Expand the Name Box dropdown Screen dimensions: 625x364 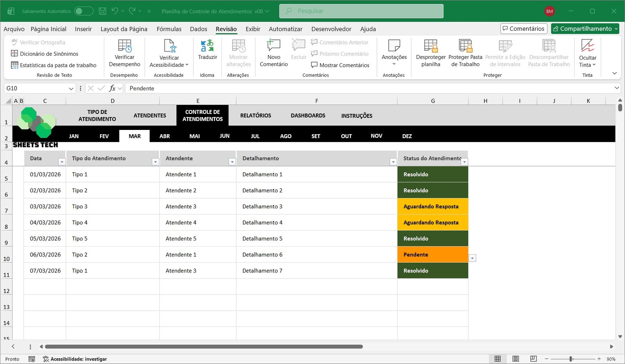point(71,89)
